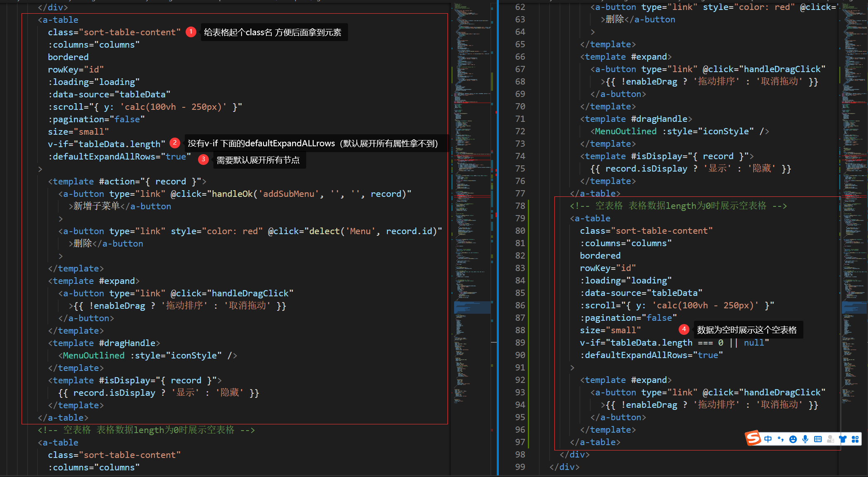
Task: Click the v-if="tableData.length" attribute in left editor
Action: tap(106, 144)
